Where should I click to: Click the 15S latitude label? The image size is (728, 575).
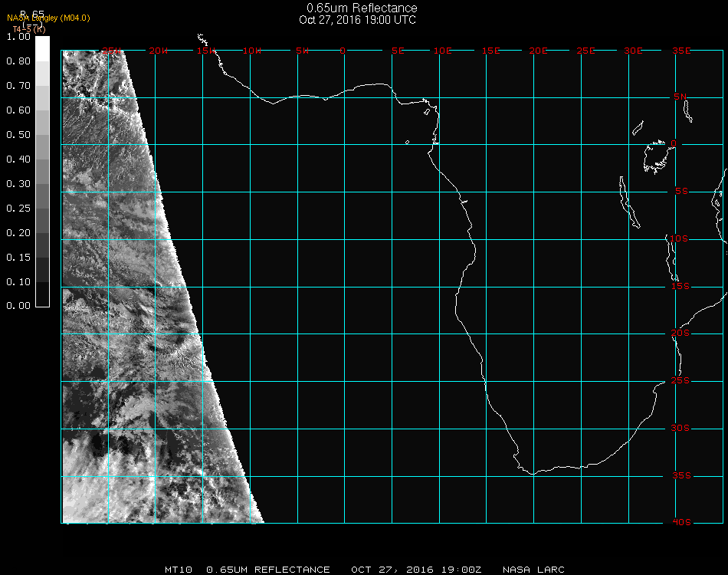pos(680,286)
